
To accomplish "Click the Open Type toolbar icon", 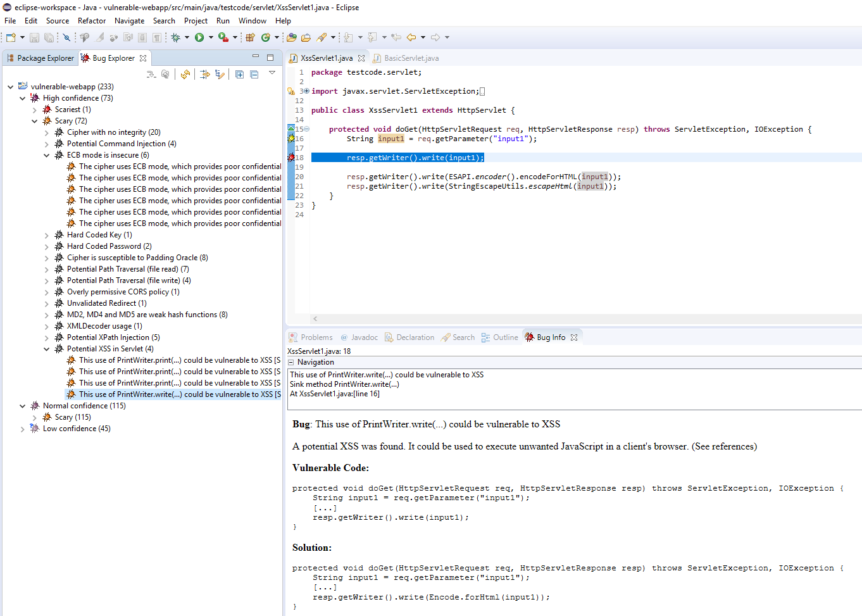I will pos(292,37).
